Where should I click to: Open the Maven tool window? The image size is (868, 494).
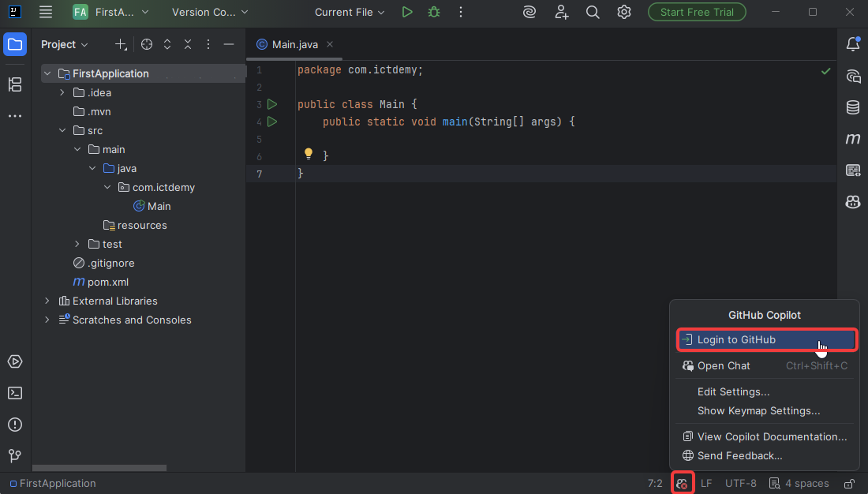pos(853,138)
